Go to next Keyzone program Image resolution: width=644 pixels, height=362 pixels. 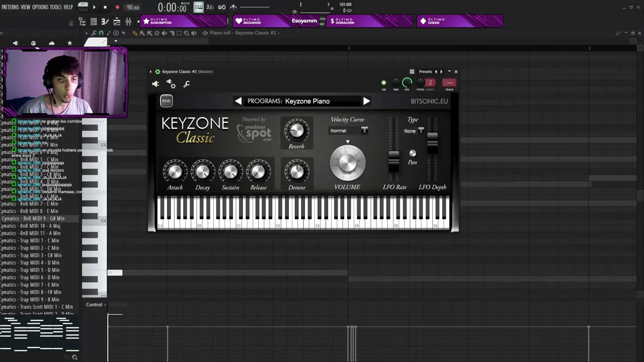(366, 101)
